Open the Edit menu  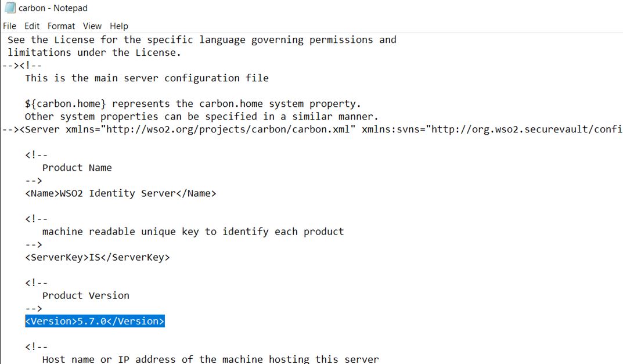pyautogui.click(x=32, y=26)
